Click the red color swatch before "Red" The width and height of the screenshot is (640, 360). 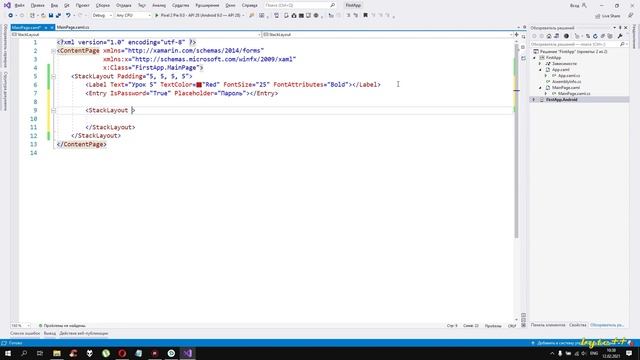click(199, 85)
